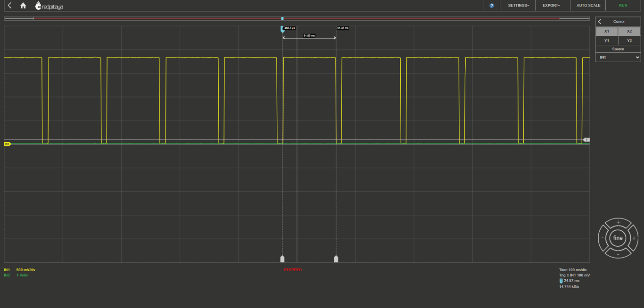The height and width of the screenshot is (308, 644).
Task: Select the X2 cursor handle at graph bottom
Action: pos(336,259)
